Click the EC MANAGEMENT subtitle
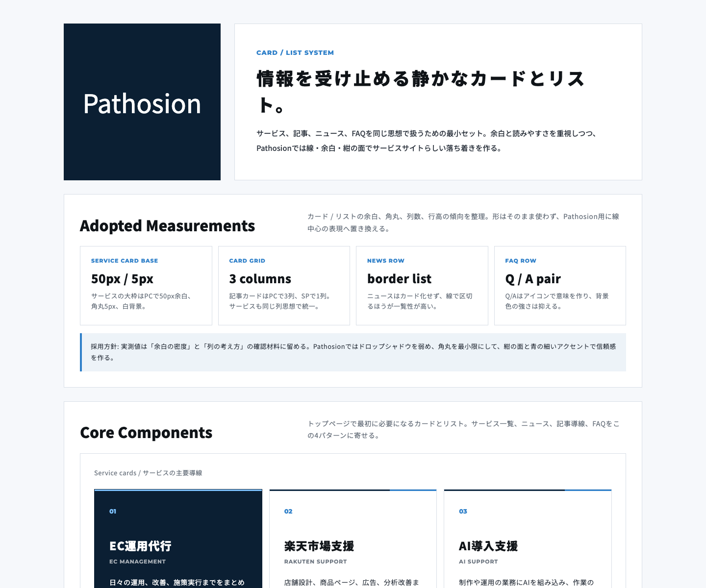Image resolution: width=706 pixels, height=588 pixels. click(x=137, y=562)
